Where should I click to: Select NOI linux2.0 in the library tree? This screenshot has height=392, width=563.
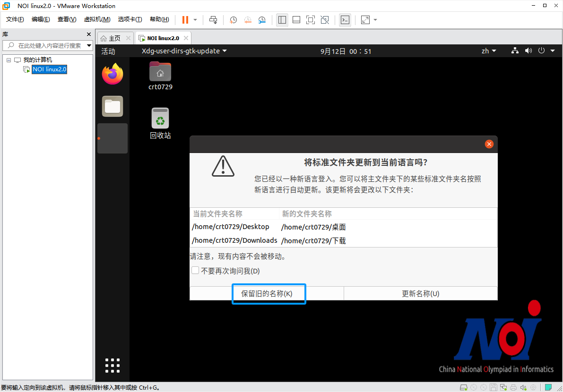[50, 69]
